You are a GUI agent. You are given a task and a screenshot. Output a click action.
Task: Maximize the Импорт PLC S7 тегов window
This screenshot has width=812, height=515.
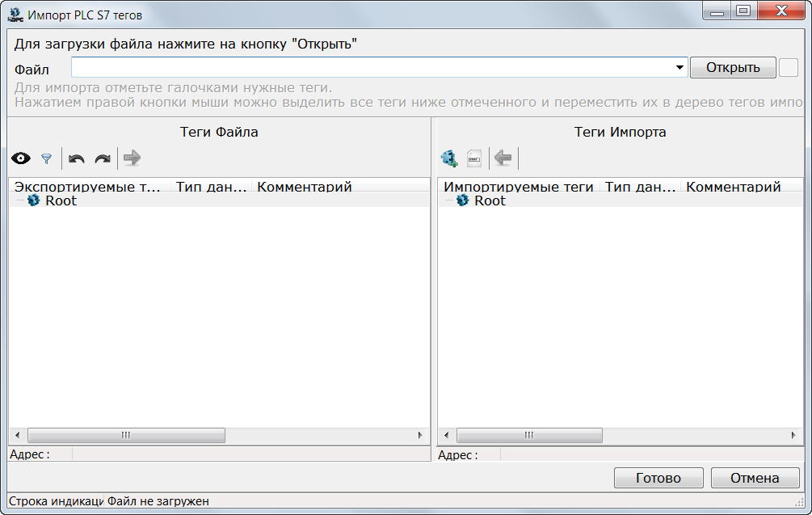coord(743,11)
